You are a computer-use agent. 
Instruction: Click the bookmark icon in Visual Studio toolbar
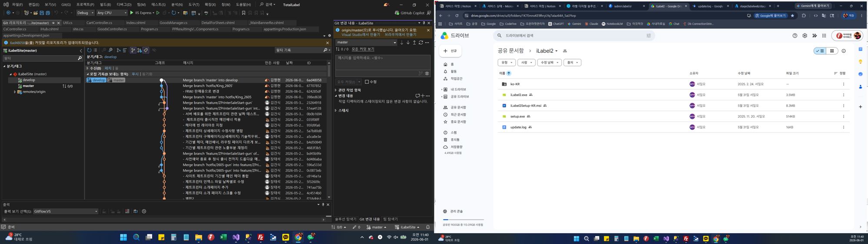pos(244,13)
